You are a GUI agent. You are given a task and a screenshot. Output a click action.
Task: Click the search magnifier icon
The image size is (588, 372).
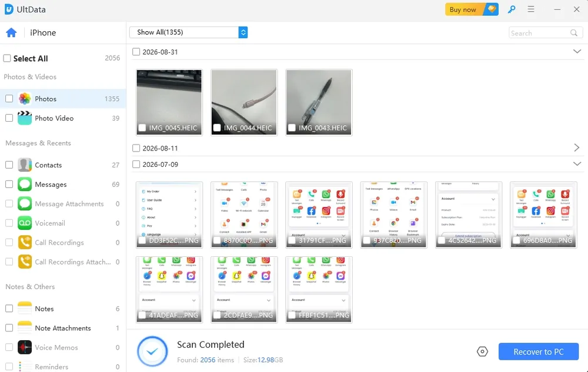click(x=574, y=33)
